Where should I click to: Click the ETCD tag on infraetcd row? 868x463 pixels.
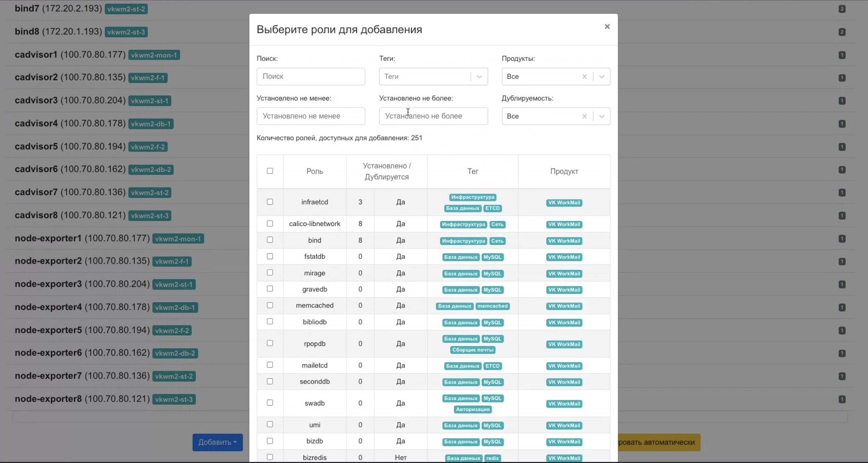tap(492, 208)
